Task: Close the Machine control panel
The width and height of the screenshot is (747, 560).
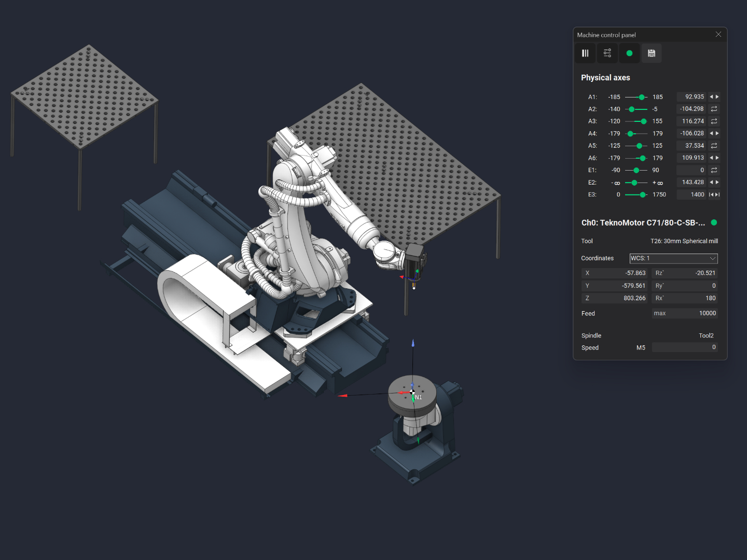Action: click(x=718, y=35)
